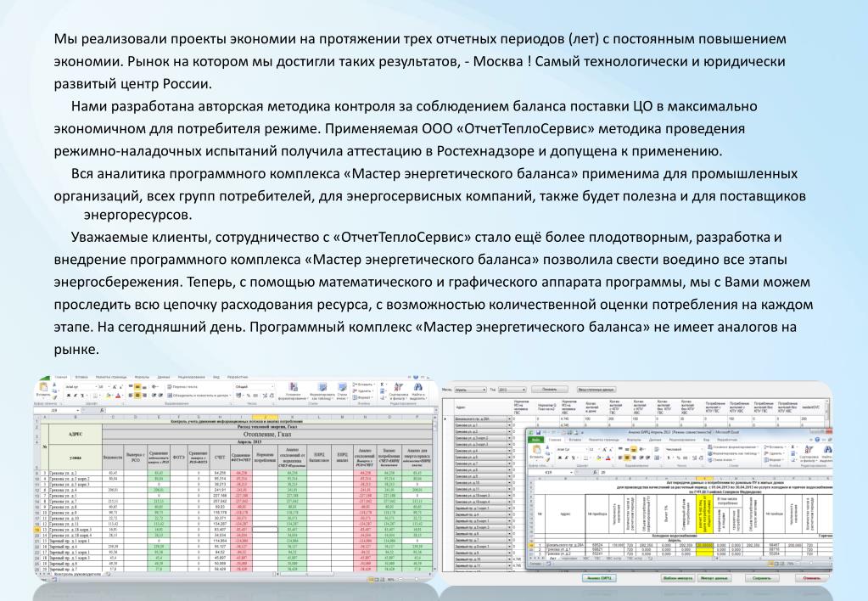
Task: Click Paste icon in right Excel window
Action: (x=536, y=449)
